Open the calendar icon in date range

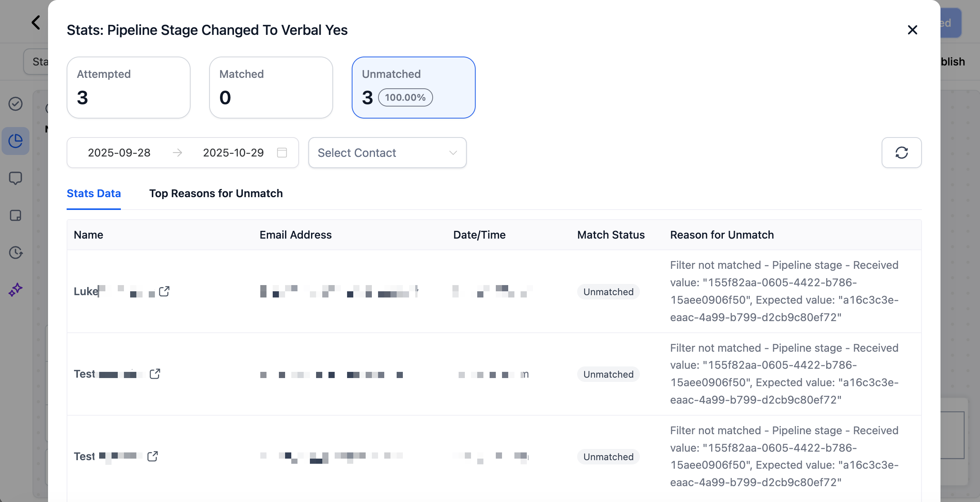(x=282, y=153)
